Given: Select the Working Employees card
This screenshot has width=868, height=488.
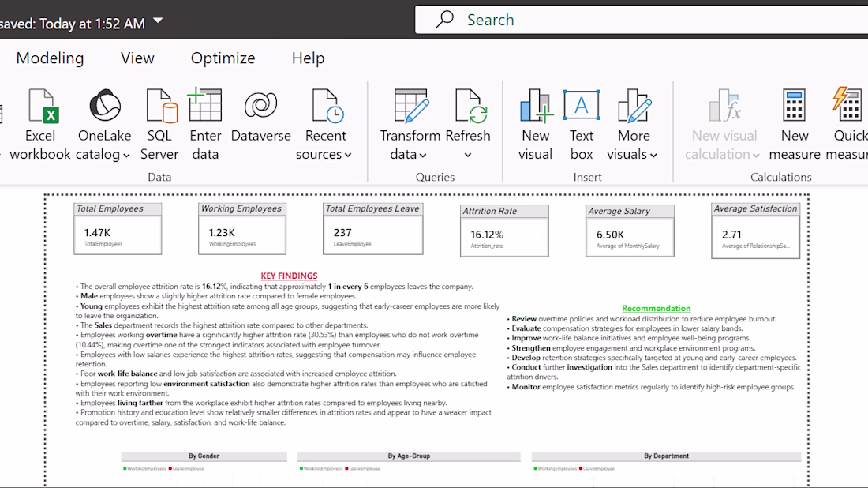Looking at the screenshot, I should (242, 229).
